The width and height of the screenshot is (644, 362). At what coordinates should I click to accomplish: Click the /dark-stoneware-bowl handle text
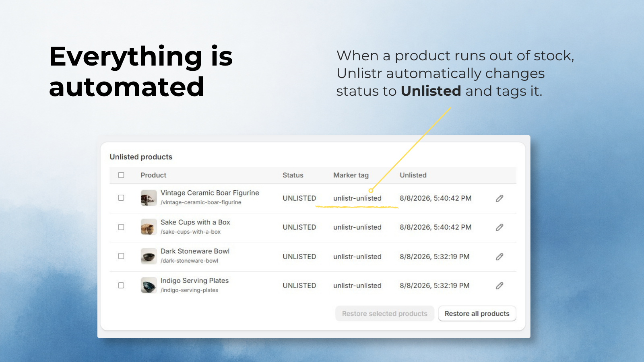[x=189, y=261]
